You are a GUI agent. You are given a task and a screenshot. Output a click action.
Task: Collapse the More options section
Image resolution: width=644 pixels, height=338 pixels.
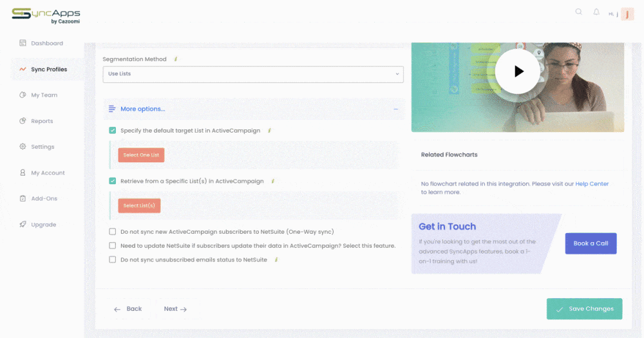396,109
